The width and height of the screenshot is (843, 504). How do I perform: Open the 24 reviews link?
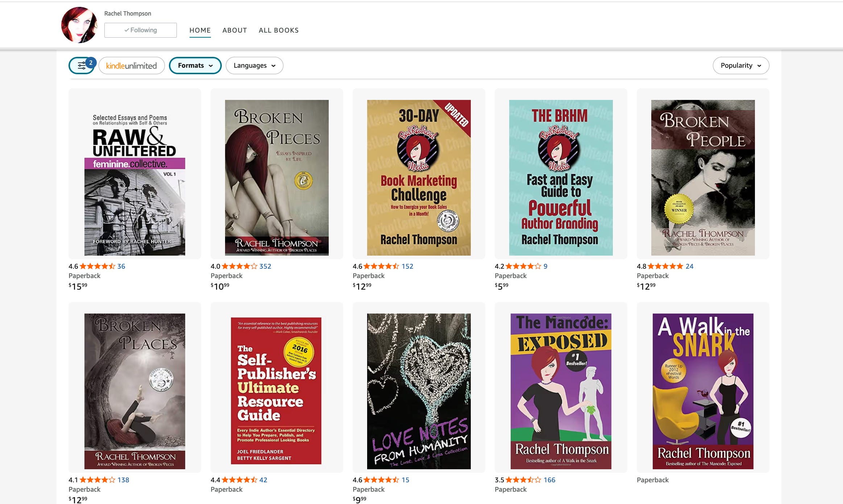pos(690,266)
